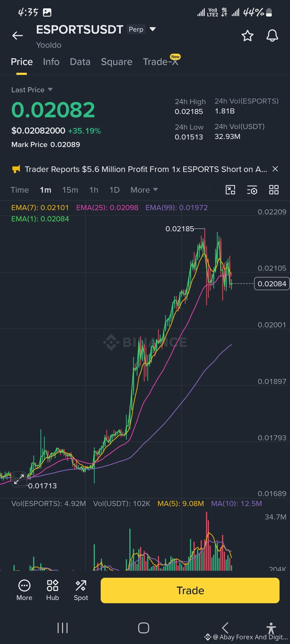Screen dimensions: 290x644
Task: Open Android recent apps button
Action: pos(63,628)
